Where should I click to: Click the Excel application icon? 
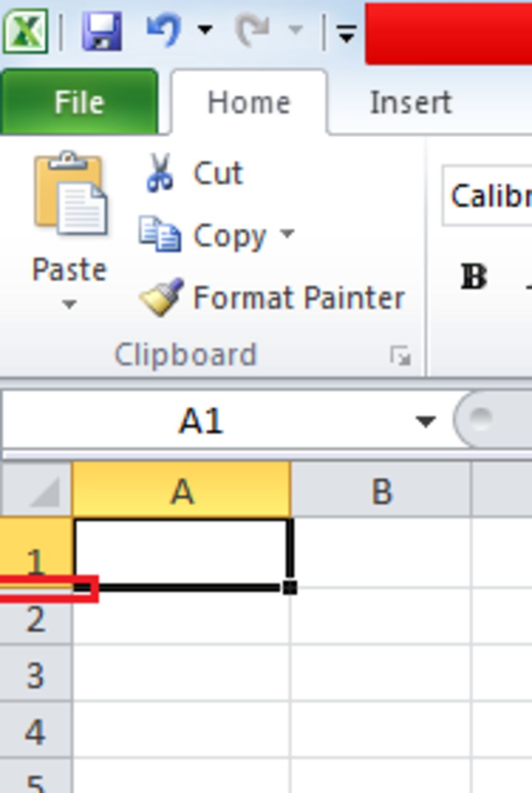26,31
